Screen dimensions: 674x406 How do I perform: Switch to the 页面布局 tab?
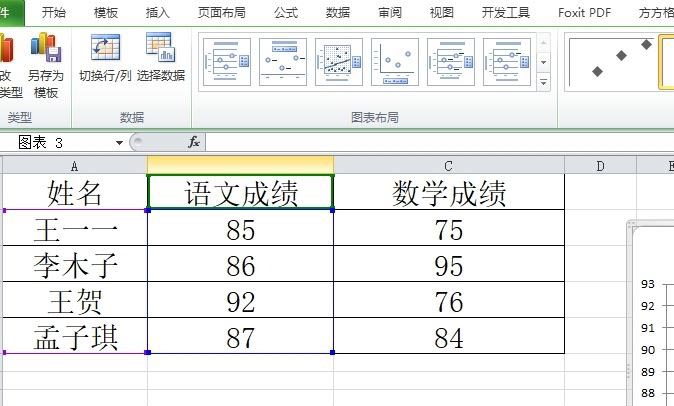[222, 12]
